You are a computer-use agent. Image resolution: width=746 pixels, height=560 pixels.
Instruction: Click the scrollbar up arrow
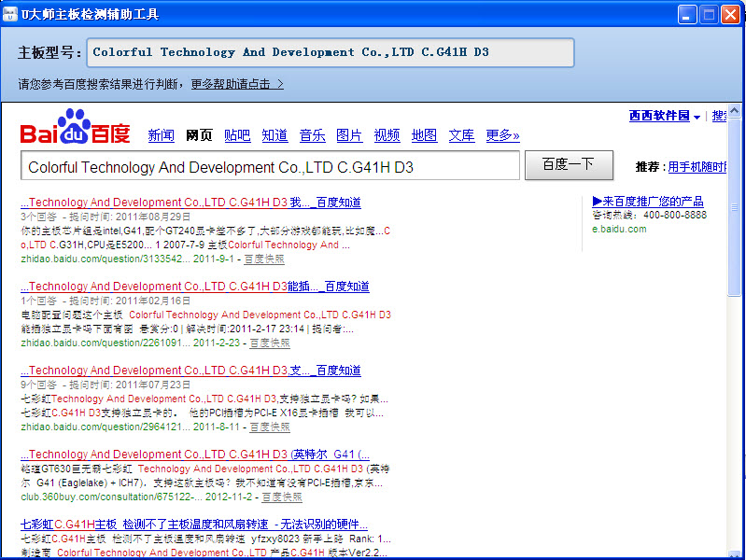(735, 112)
